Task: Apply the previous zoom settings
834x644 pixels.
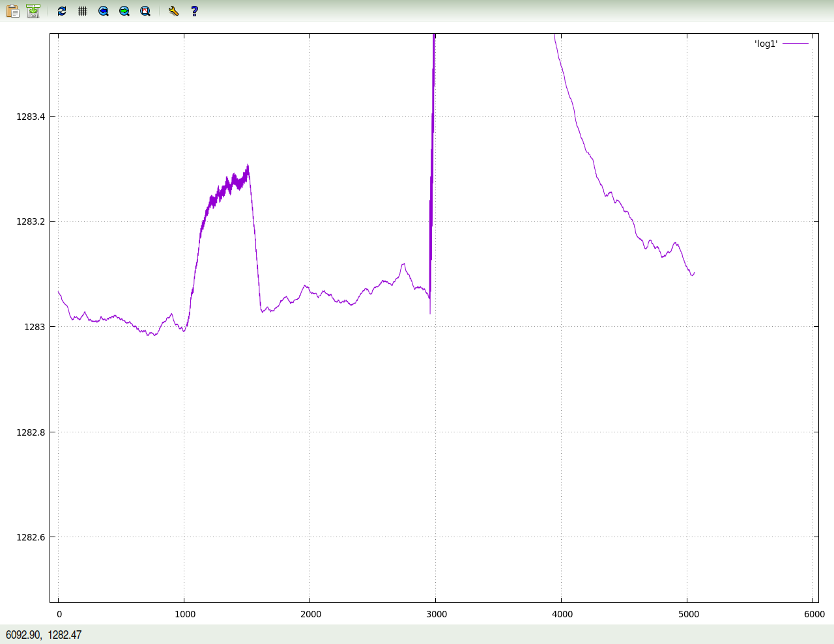Action: click(x=104, y=11)
